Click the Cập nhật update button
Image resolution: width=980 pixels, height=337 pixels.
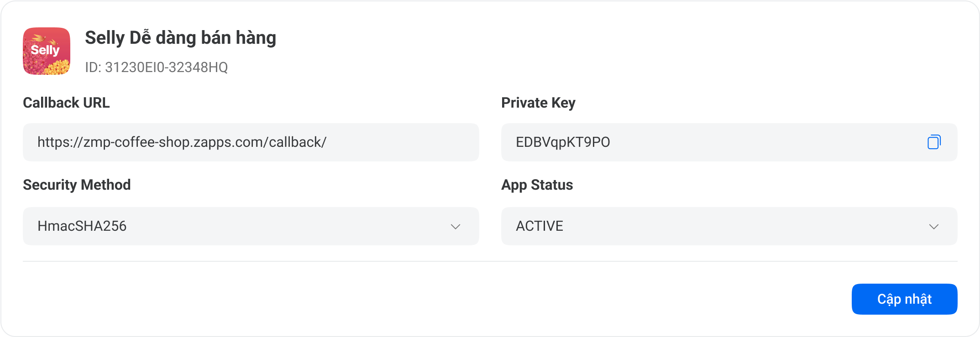[x=904, y=299]
